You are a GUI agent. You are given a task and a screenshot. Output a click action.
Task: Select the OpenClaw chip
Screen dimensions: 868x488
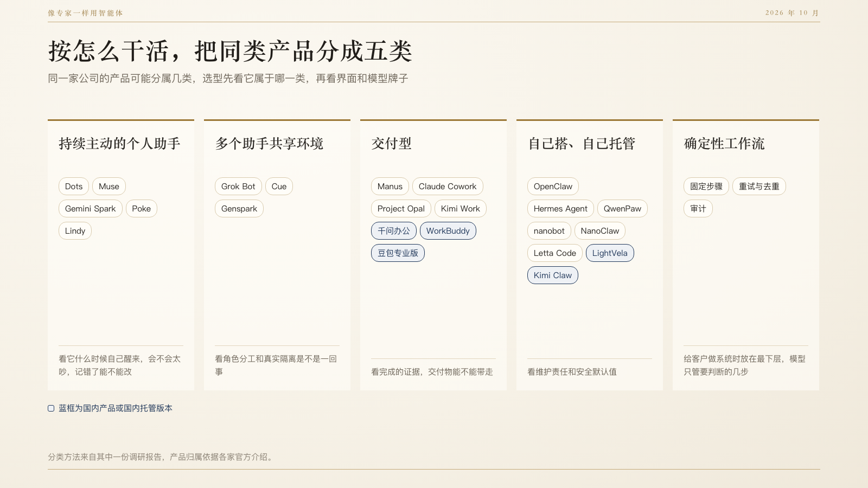point(553,187)
